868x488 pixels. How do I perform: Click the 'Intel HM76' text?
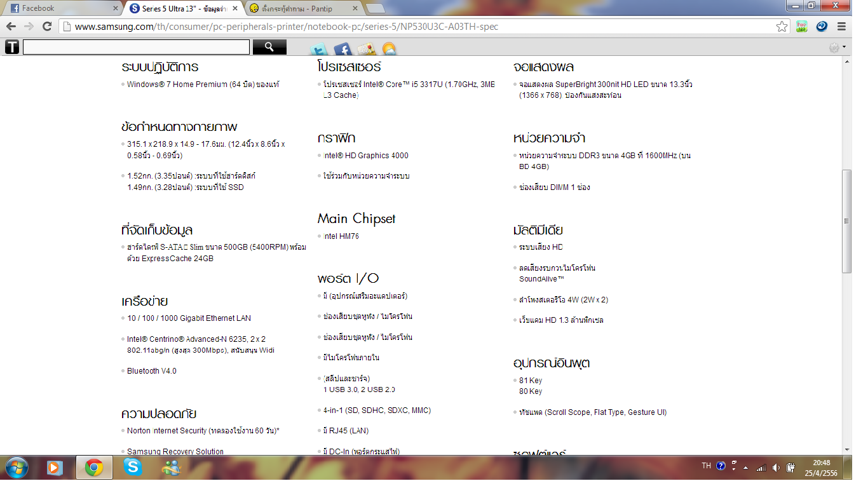341,236
